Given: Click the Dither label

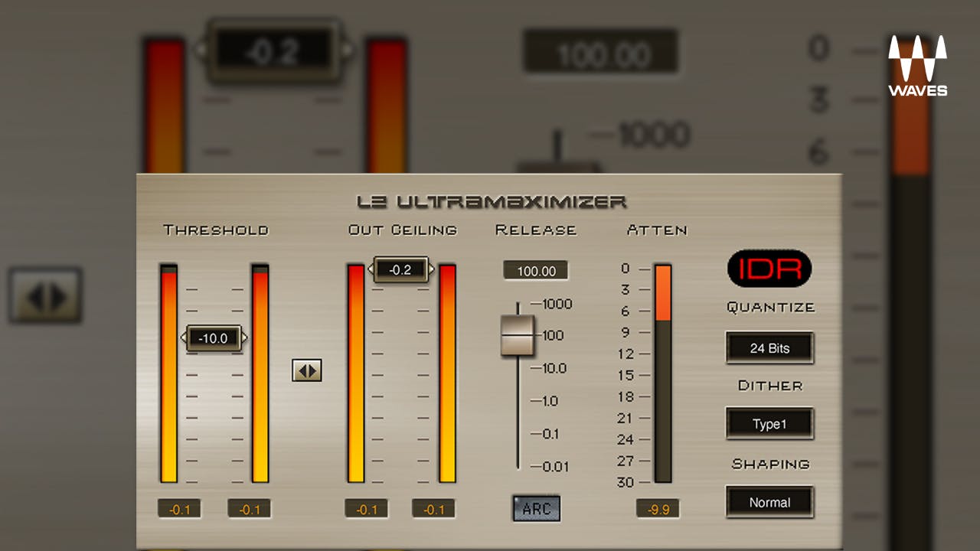Looking at the screenshot, I should [770, 386].
